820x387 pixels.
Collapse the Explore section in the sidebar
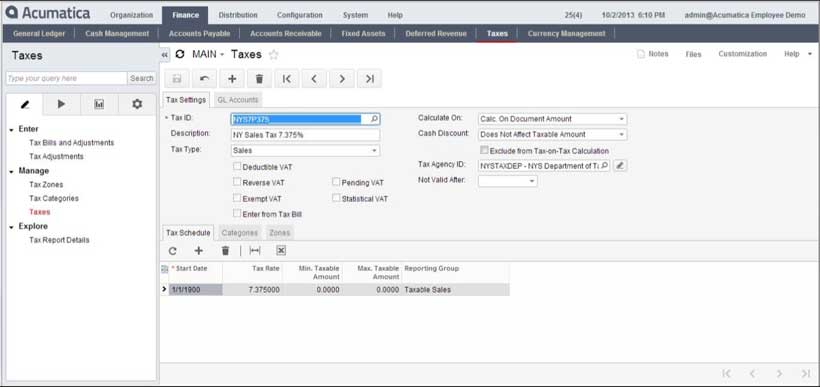pos(12,226)
